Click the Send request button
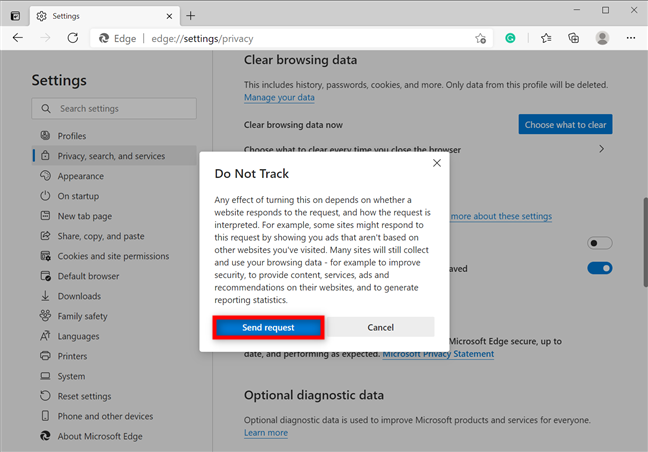Viewport: 648px width, 452px height. (268, 327)
